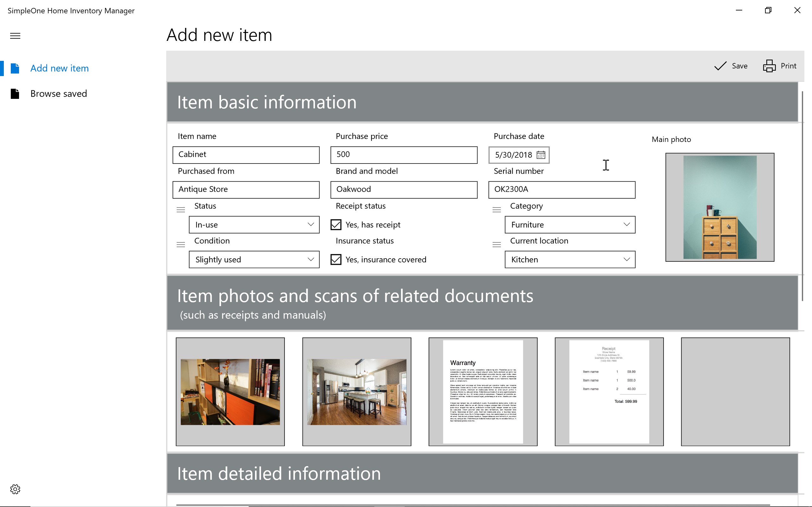The height and width of the screenshot is (507, 812).
Task: Open the Condition dropdown showing Slightly used
Action: [x=254, y=260]
